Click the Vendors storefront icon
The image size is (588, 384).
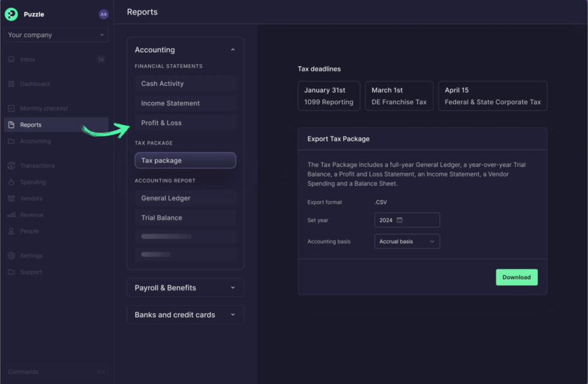pos(11,199)
